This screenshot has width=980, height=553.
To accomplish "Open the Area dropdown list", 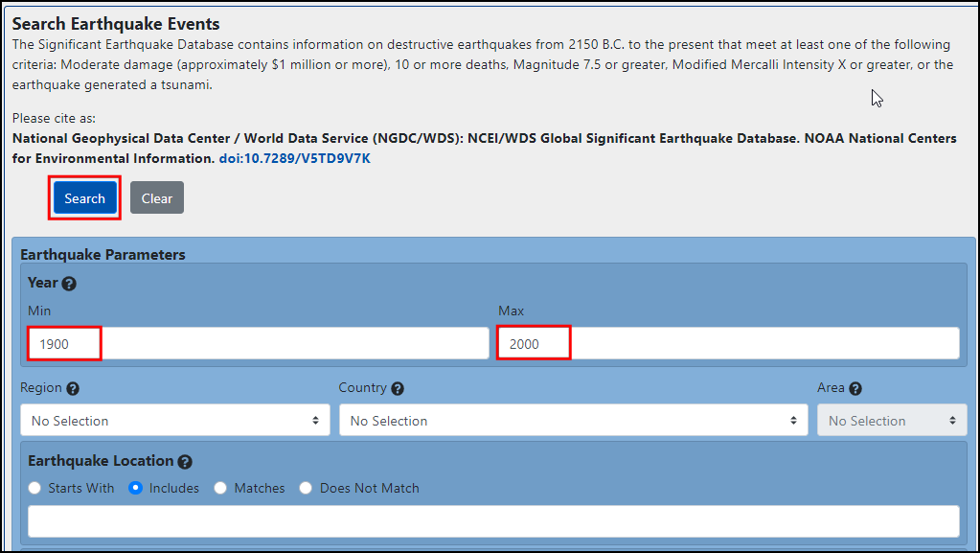I will point(891,421).
